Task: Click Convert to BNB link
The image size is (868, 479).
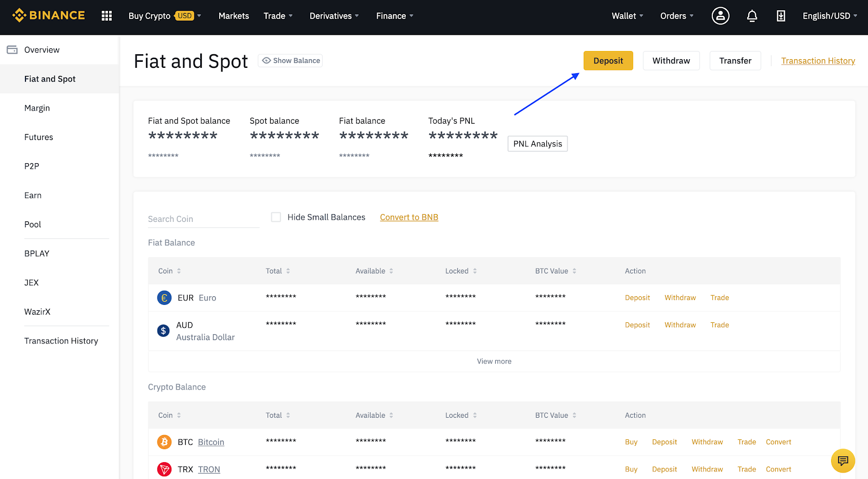Action: point(409,217)
